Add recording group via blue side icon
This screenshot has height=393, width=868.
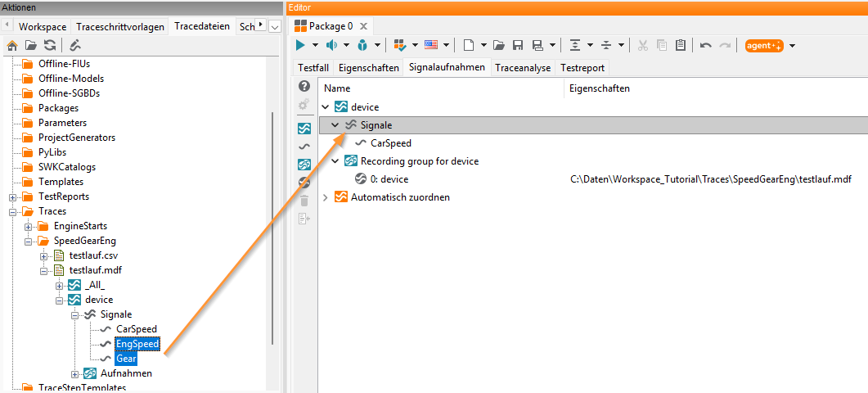tap(304, 165)
